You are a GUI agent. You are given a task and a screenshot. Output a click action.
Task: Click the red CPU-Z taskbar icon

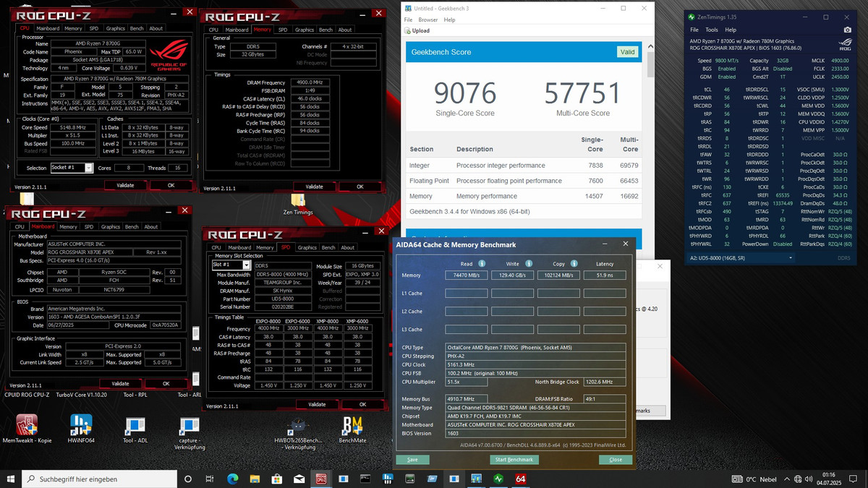[x=321, y=479]
